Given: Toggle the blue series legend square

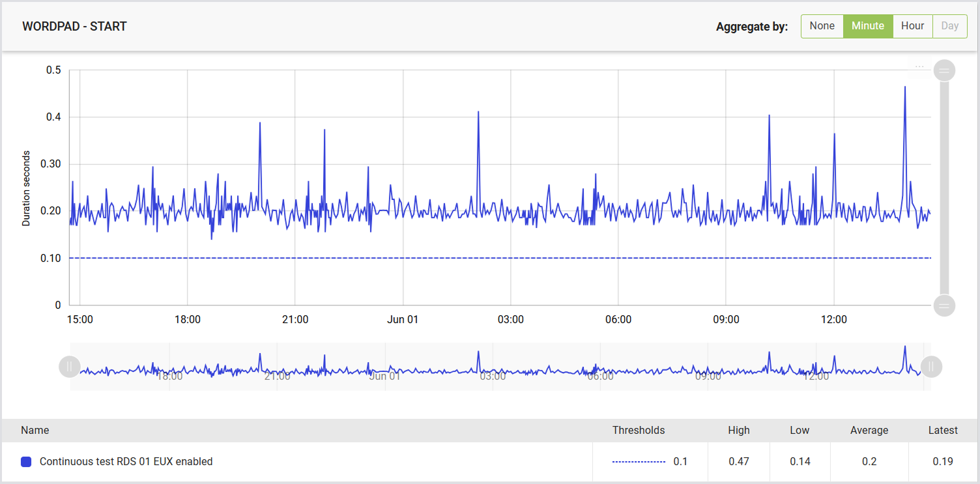Looking at the screenshot, I should pyautogui.click(x=26, y=462).
